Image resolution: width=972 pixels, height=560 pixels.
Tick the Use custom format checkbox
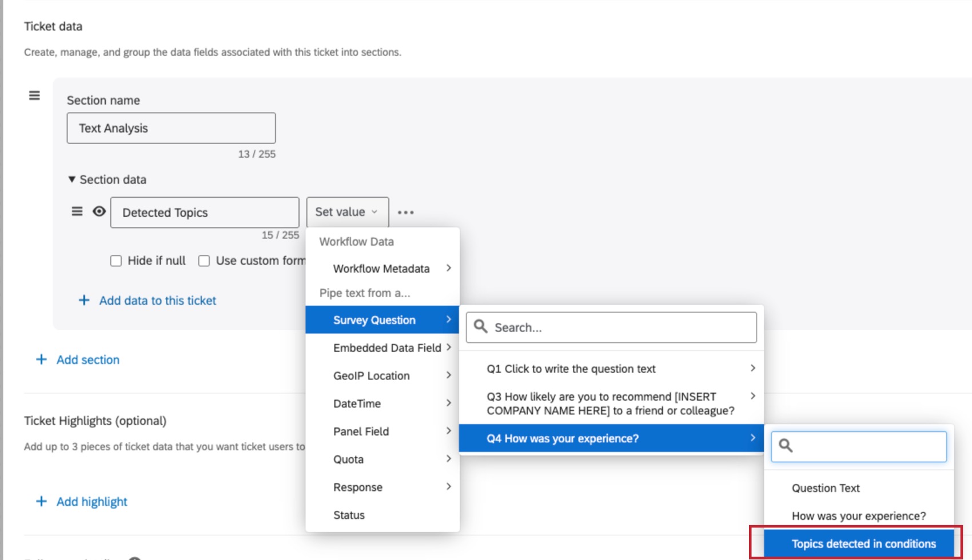click(204, 261)
